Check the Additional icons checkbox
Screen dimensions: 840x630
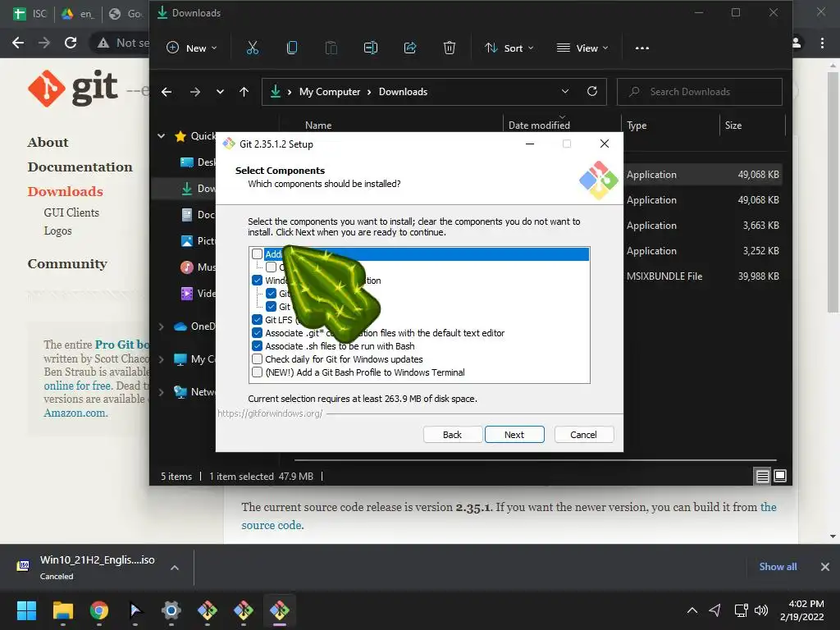click(257, 254)
